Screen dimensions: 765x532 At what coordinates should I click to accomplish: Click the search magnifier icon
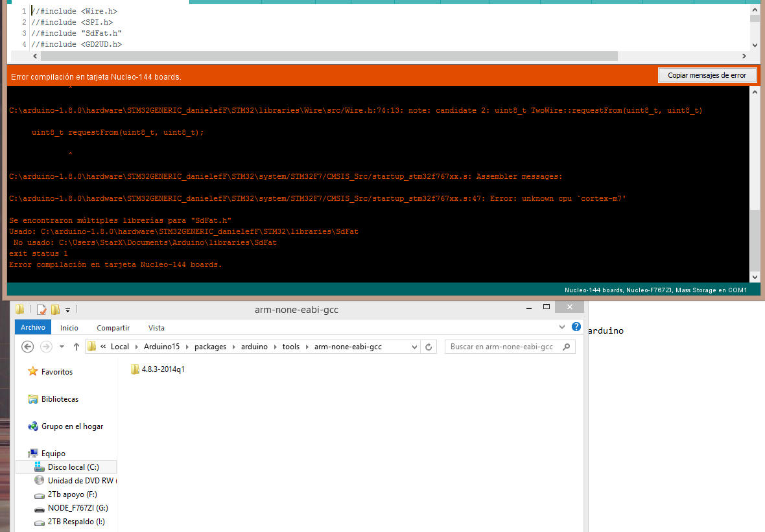(x=567, y=347)
